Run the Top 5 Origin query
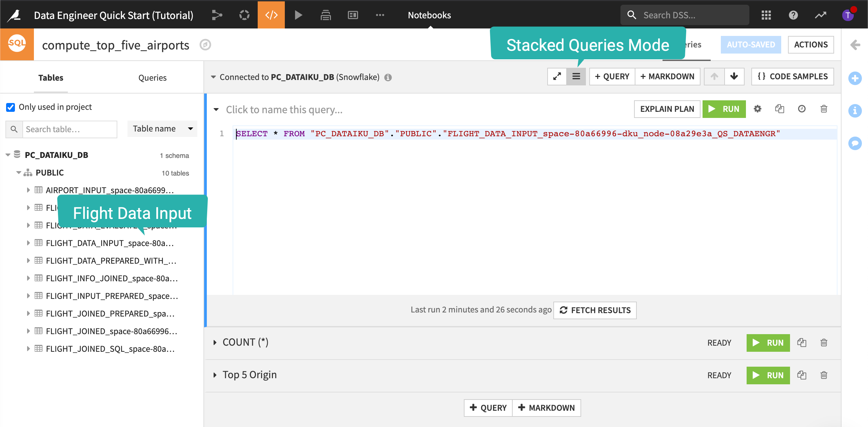 [768, 375]
